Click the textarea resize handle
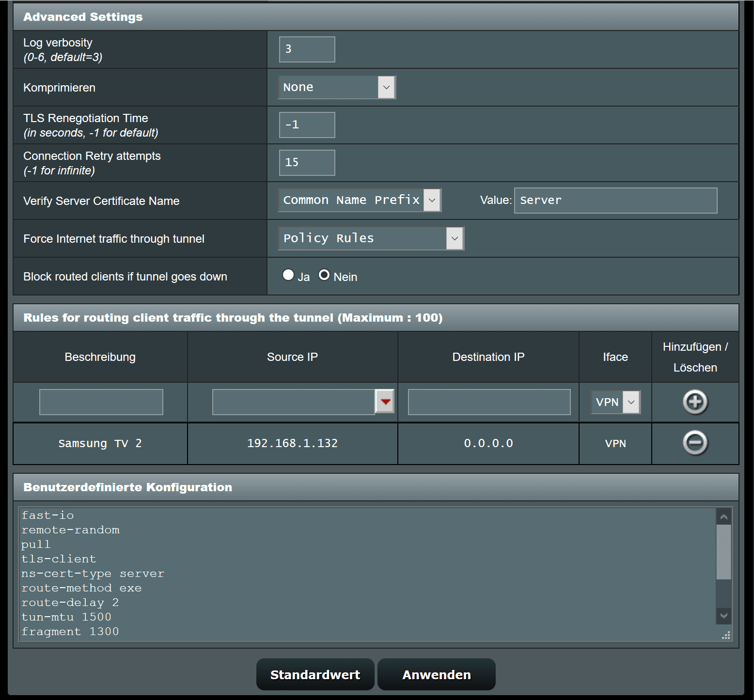Image resolution: width=754 pixels, height=700 pixels. coord(726,636)
